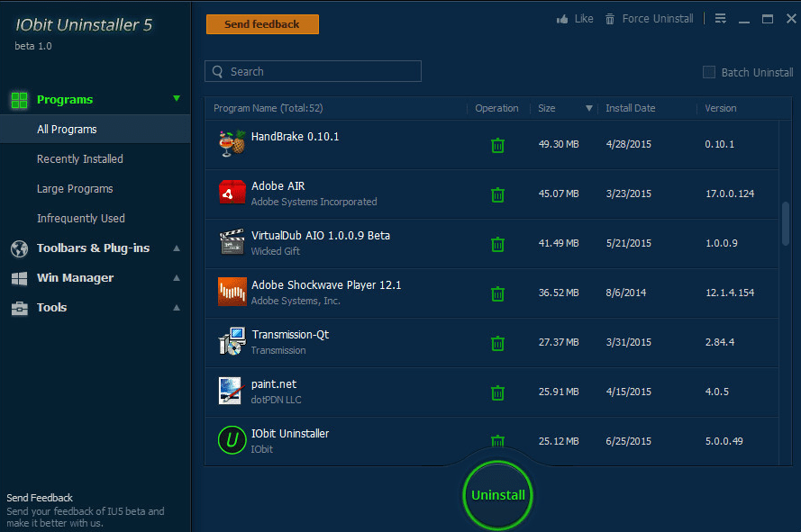Open the options menu hamburger icon
The width and height of the screenshot is (801, 532).
click(x=720, y=19)
